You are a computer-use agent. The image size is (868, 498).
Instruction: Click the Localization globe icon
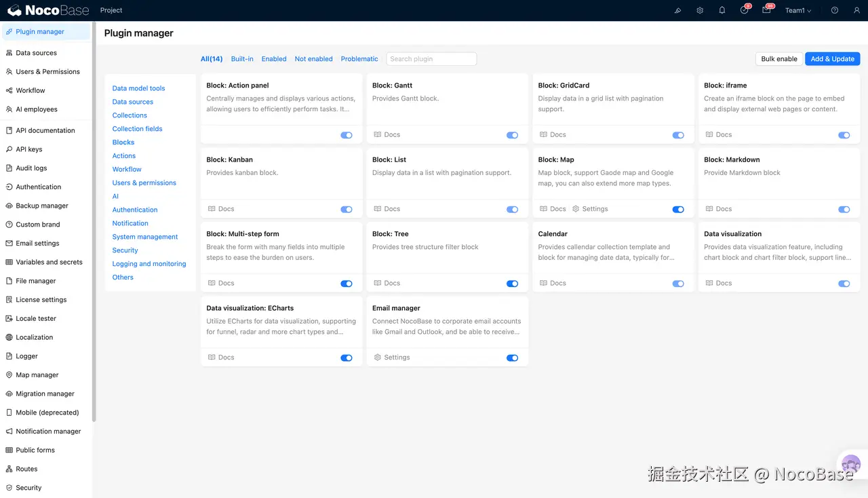9,337
